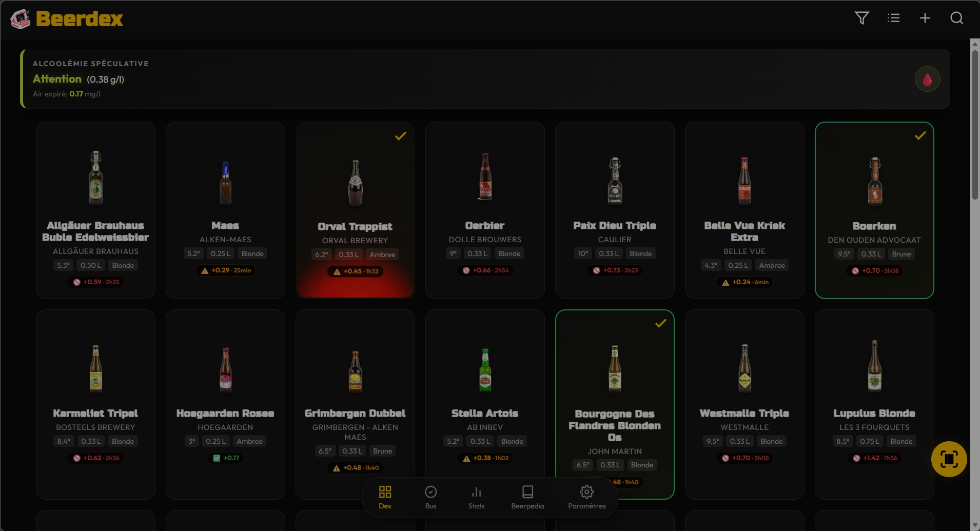Click the LES 3 FOURQUETS brewery name
The image size is (980, 531).
click(x=874, y=427)
